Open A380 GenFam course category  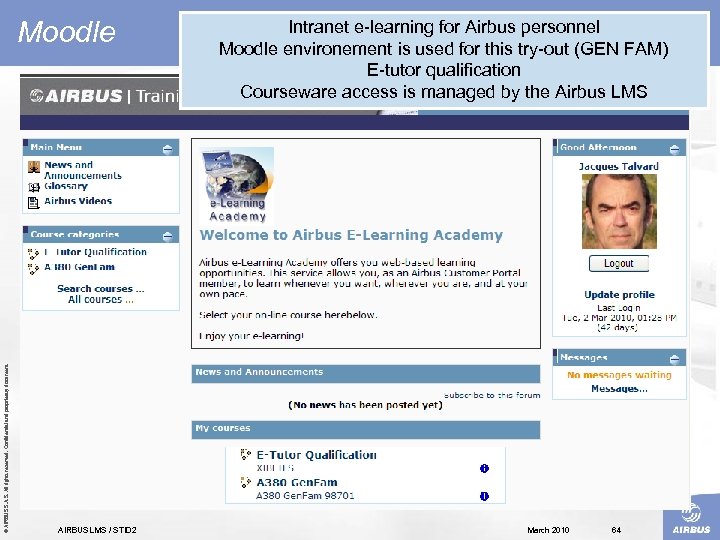[x=79, y=267]
